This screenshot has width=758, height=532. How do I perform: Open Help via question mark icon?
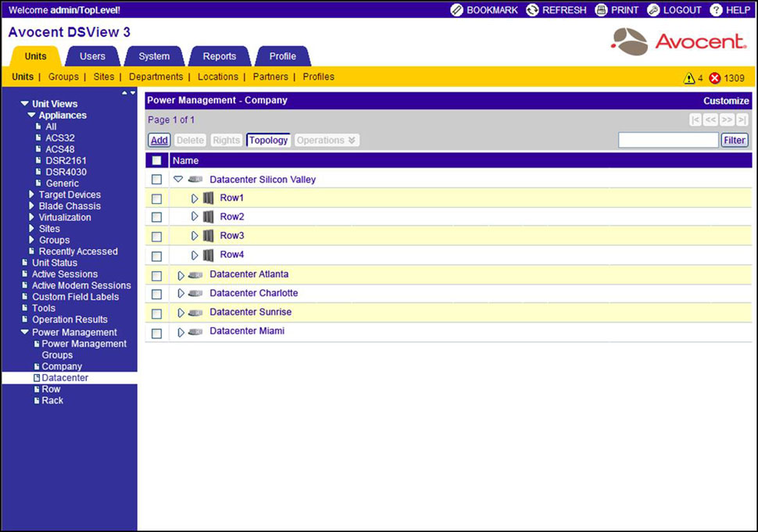[716, 10]
